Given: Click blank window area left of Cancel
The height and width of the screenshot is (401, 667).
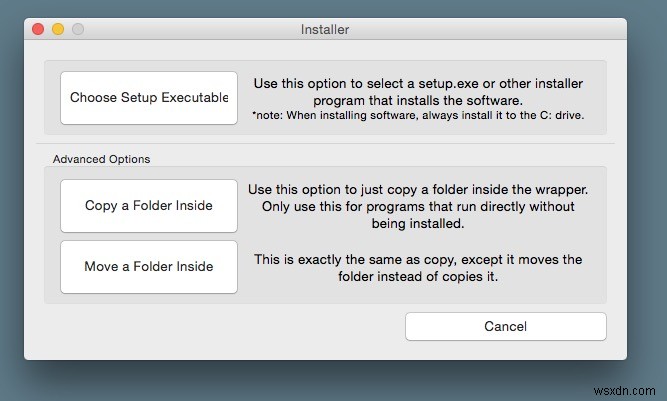Looking at the screenshot, I should point(220,328).
